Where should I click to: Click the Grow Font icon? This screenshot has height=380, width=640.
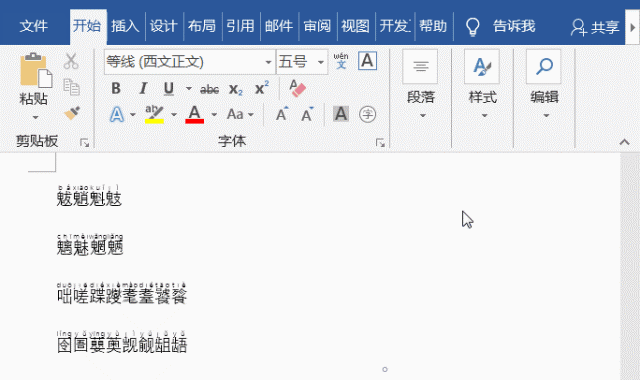pyautogui.click(x=282, y=114)
